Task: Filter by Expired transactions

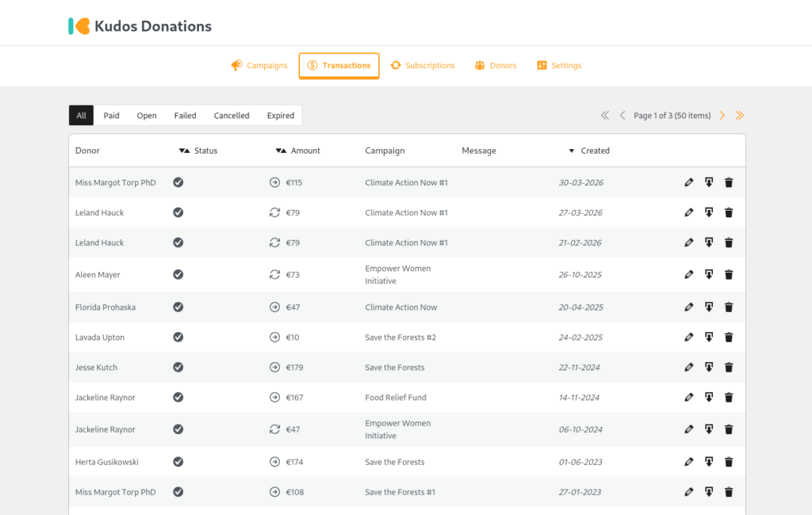Action: [281, 116]
